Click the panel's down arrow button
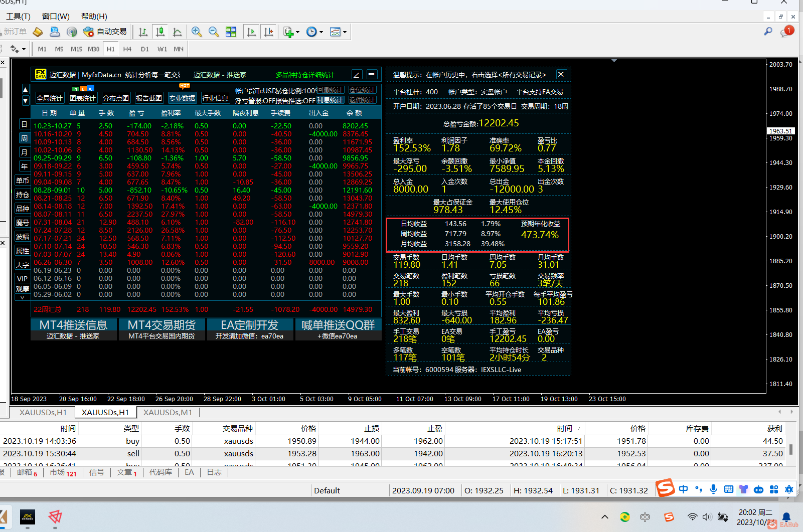 [x=26, y=100]
